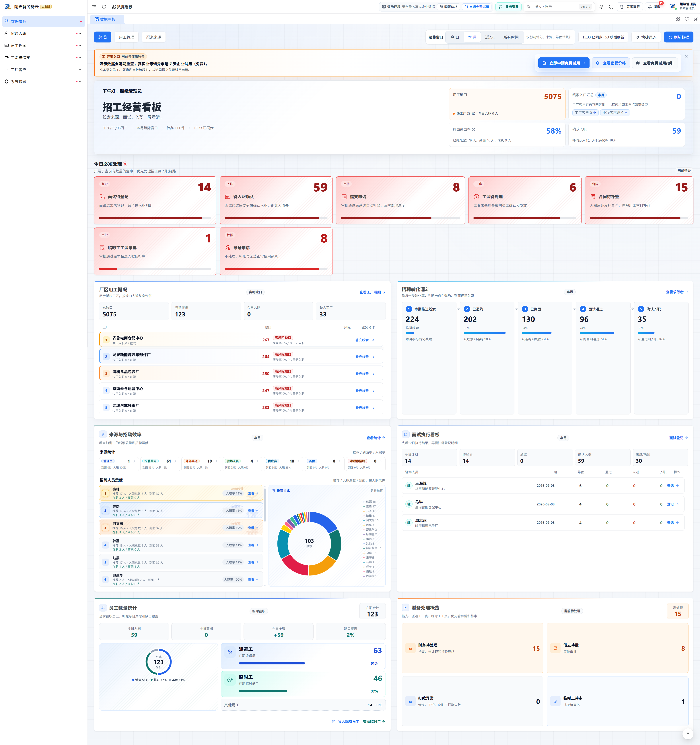Collapse the sidebar with hamburger icon
700x745 pixels.
pos(94,7)
